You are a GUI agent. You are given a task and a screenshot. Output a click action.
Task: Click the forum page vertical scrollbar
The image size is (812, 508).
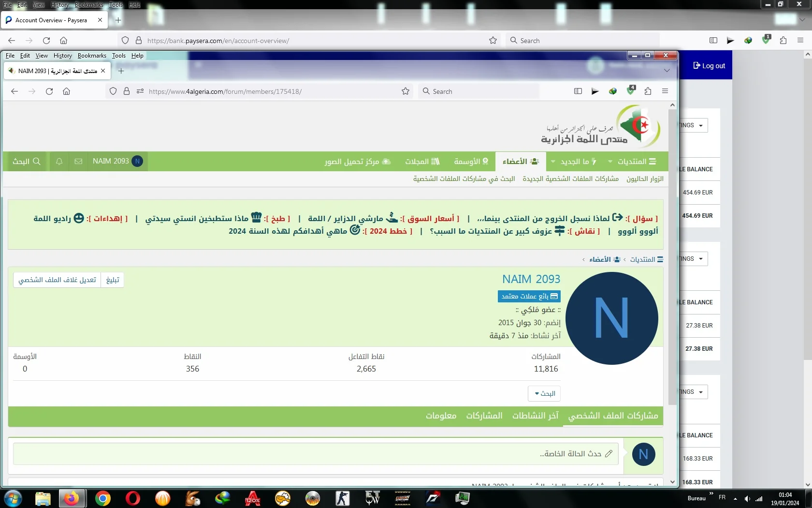click(x=672, y=256)
